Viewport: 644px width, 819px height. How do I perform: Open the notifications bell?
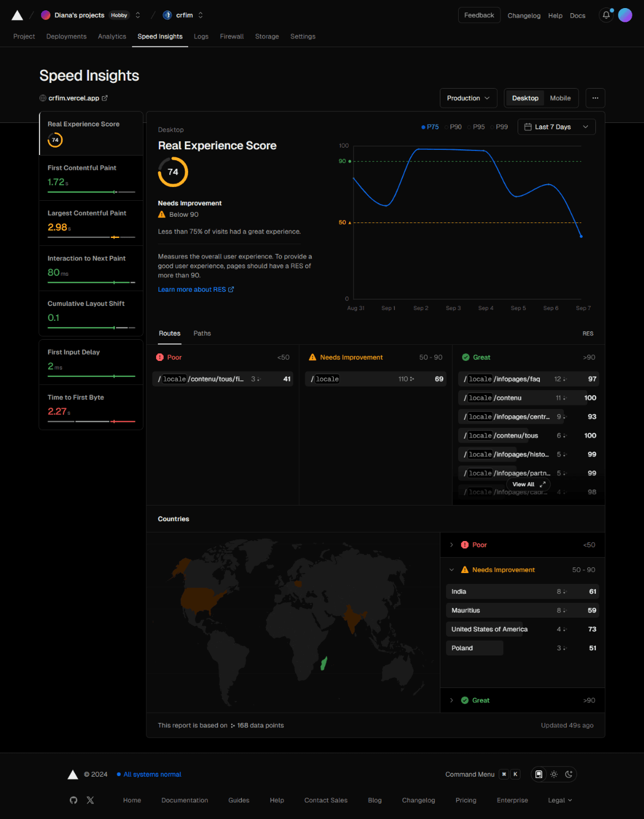coord(606,15)
